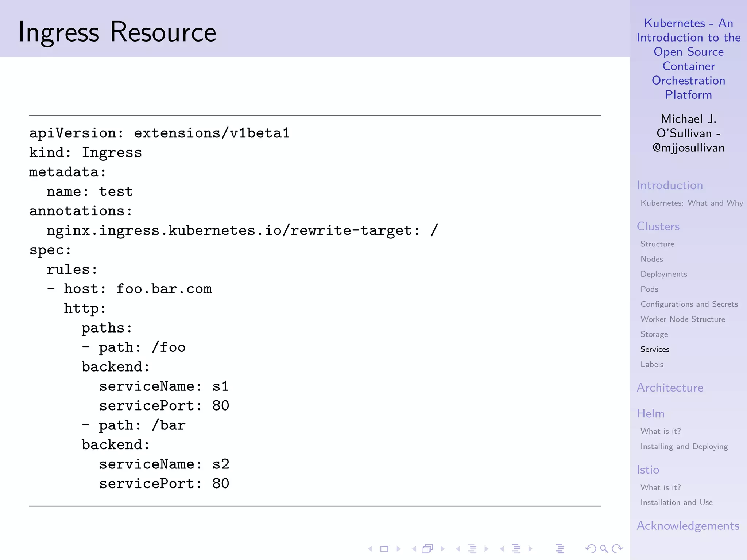The height and width of the screenshot is (560, 747).
Task: Jump to the Clusters section
Action: 658,226
